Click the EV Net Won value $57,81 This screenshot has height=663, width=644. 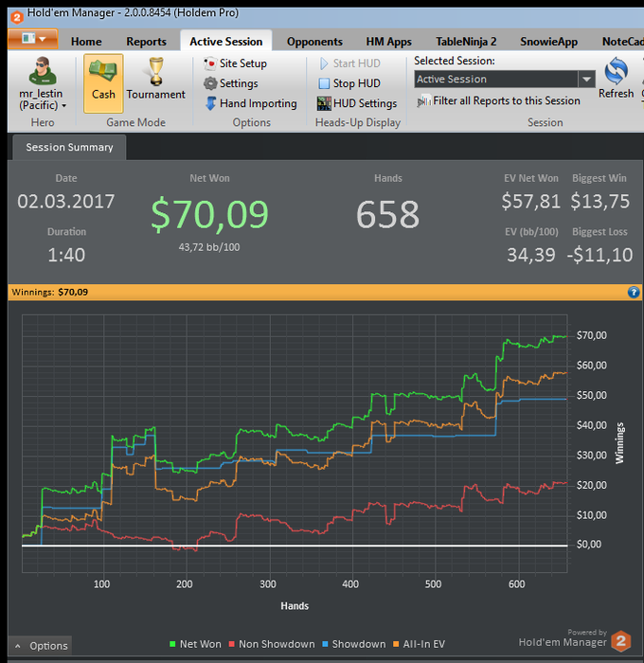530,201
